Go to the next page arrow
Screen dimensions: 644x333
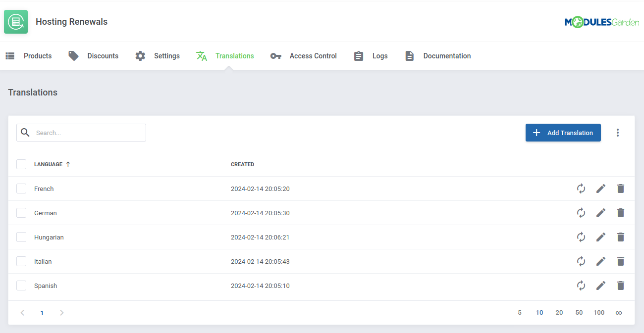(x=62, y=313)
